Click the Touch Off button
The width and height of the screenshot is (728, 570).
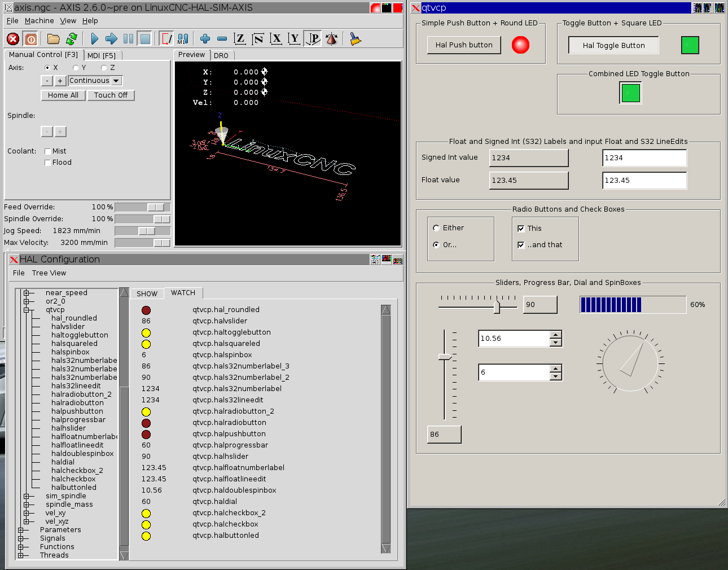pos(111,95)
